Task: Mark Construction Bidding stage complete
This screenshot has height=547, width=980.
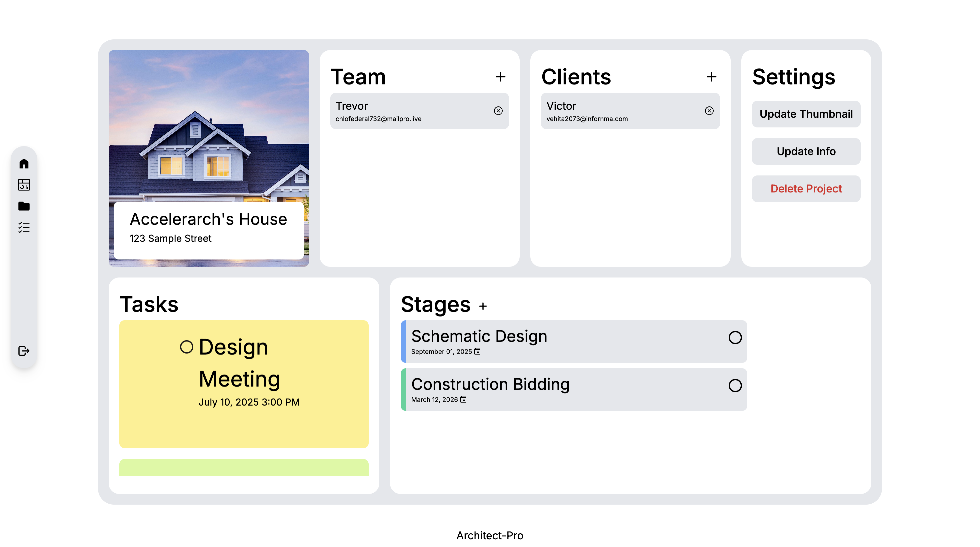Action: 735,386
